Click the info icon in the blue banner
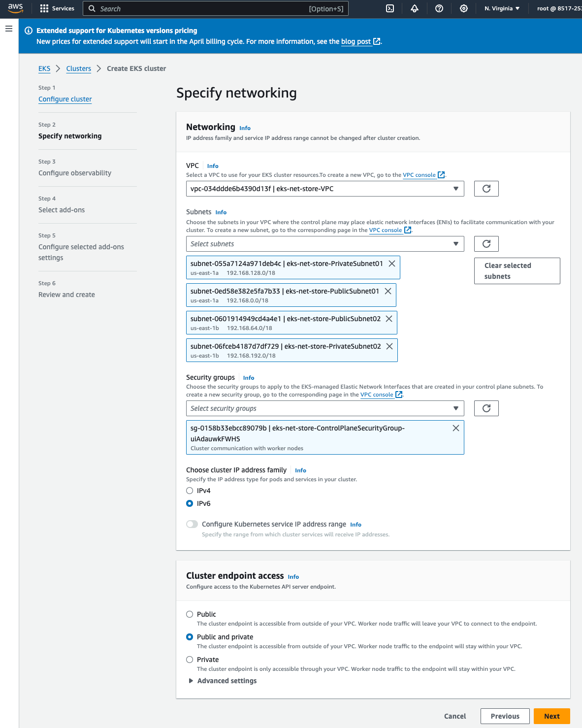582x728 pixels. (29, 31)
